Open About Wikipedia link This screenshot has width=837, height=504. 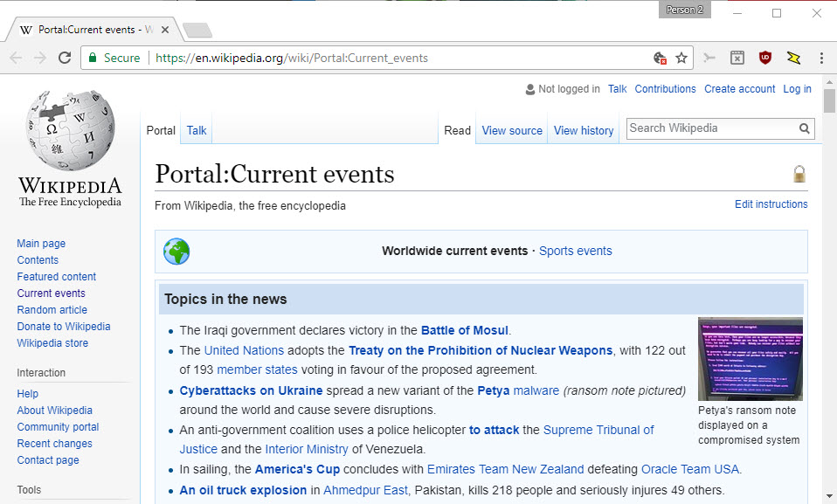54,410
